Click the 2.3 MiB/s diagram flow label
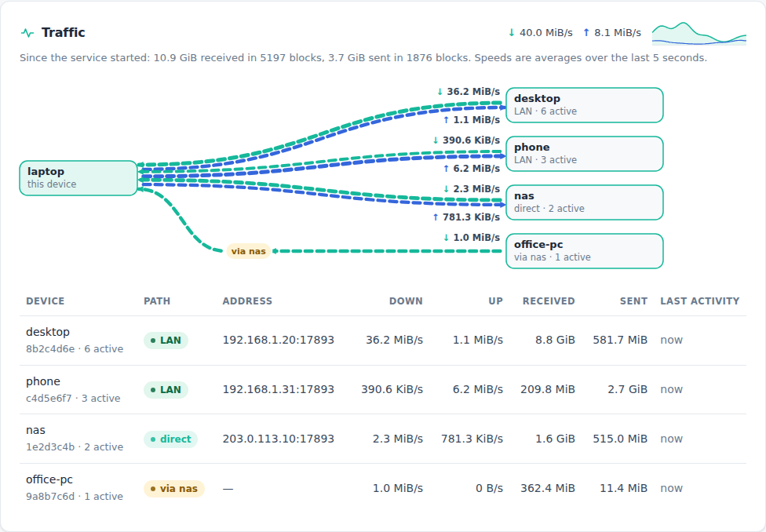This screenshot has height=532, width=766. [472, 188]
